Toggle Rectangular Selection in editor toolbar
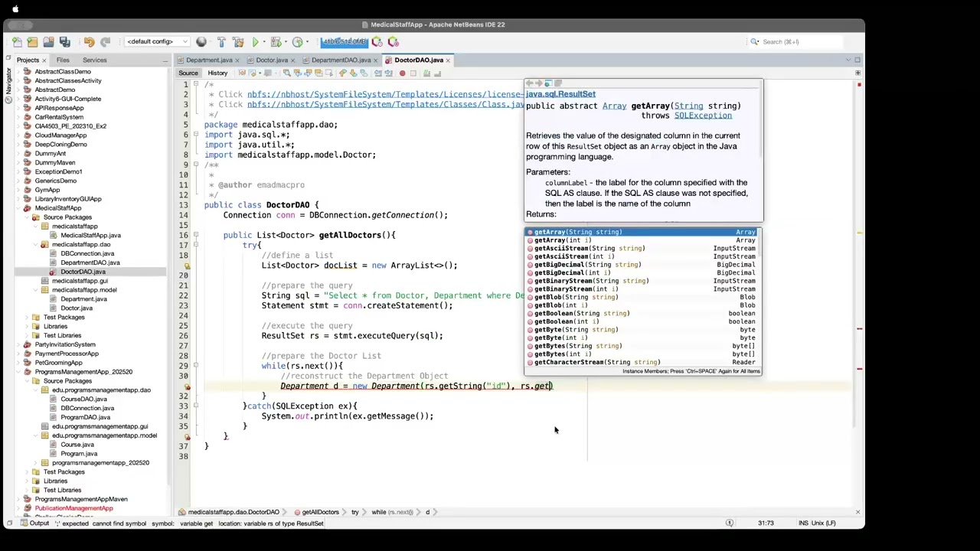Screen dimensions: 980x551 tap(328, 73)
